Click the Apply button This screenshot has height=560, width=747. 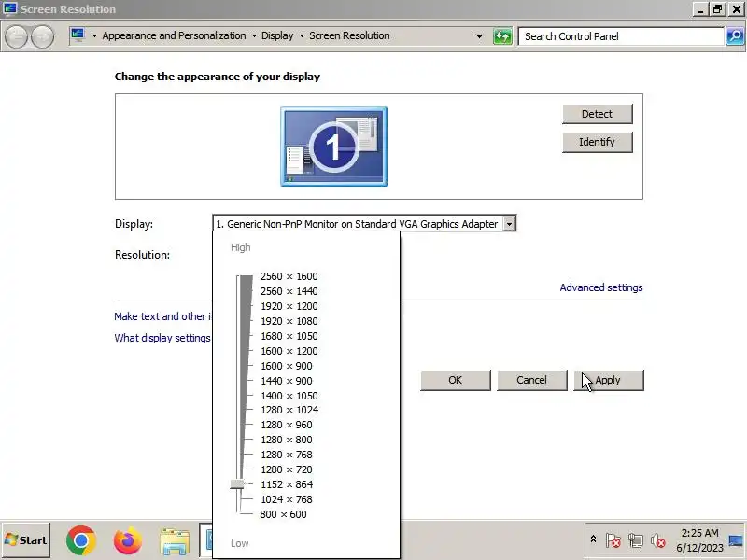[609, 380]
